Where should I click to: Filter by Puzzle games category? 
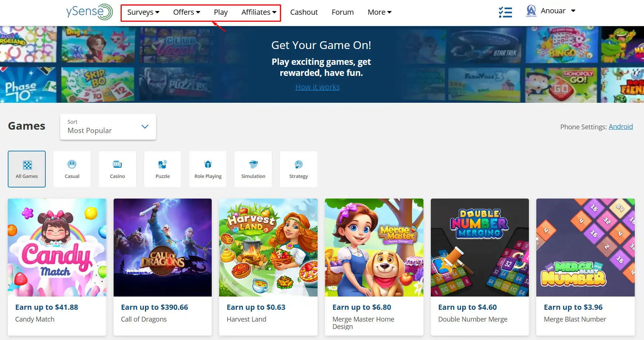(163, 169)
